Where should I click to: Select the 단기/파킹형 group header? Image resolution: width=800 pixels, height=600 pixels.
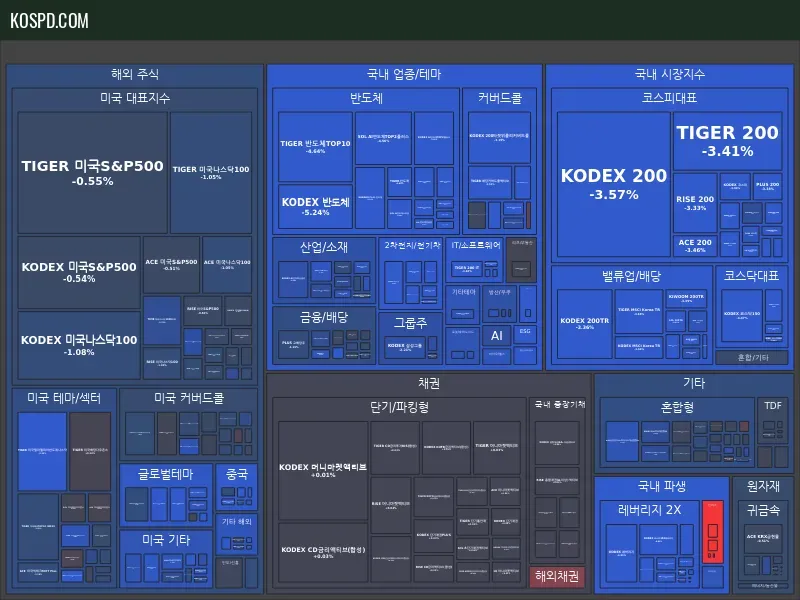[399, 407]
